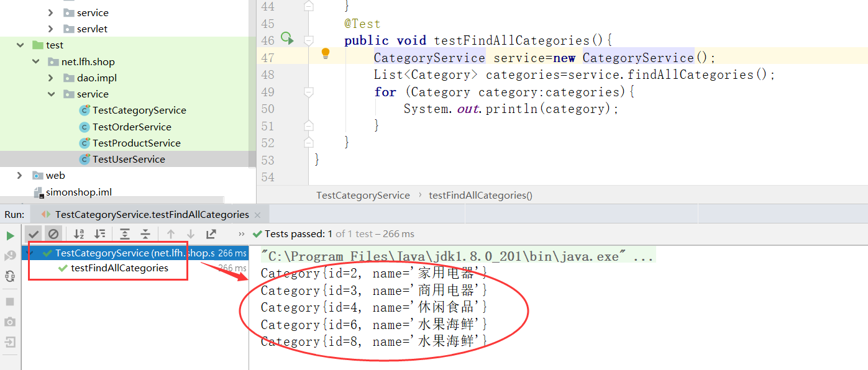This screenshot has height=370, width=868.
Task: Select TestUserService class file
Action: [x=129, y=159]
